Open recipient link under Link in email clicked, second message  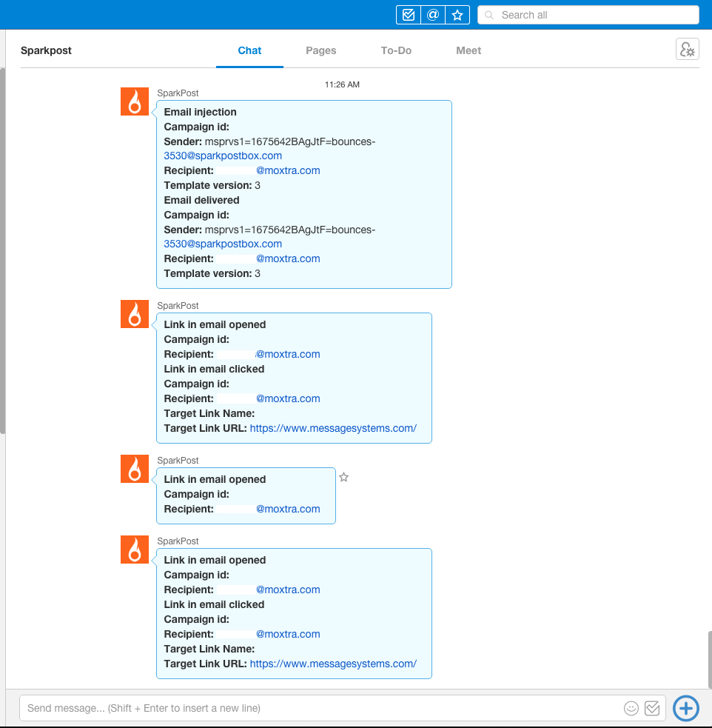[288, 398]
